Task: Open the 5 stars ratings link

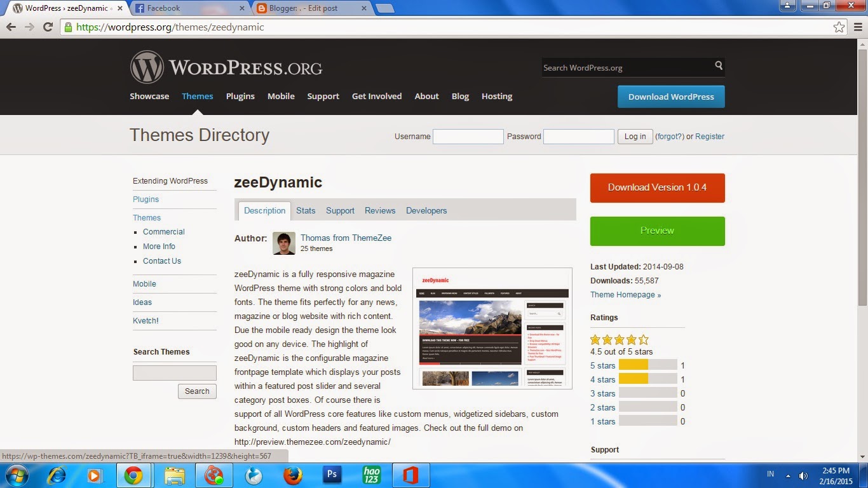Action: pyautogui.click(x=602, y=366)
